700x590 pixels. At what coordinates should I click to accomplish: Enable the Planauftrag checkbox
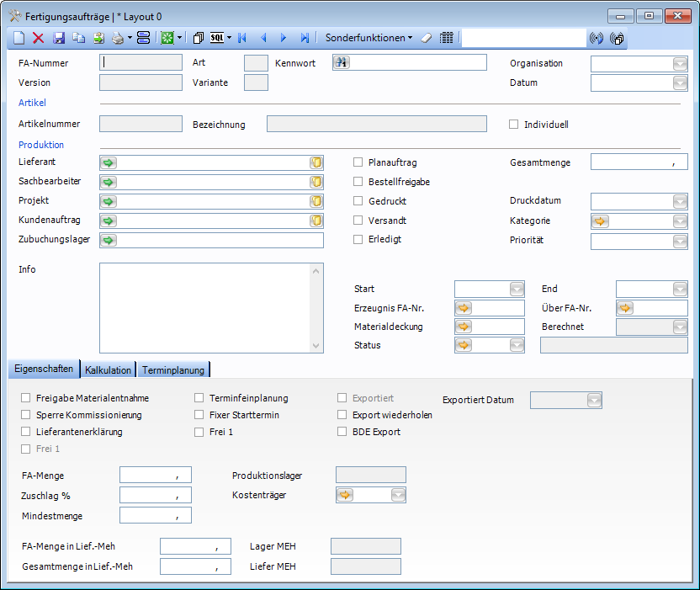358,162
